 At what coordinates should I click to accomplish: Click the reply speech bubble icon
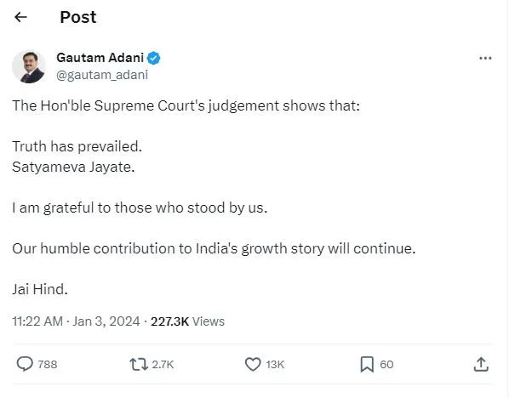(24, 364)
